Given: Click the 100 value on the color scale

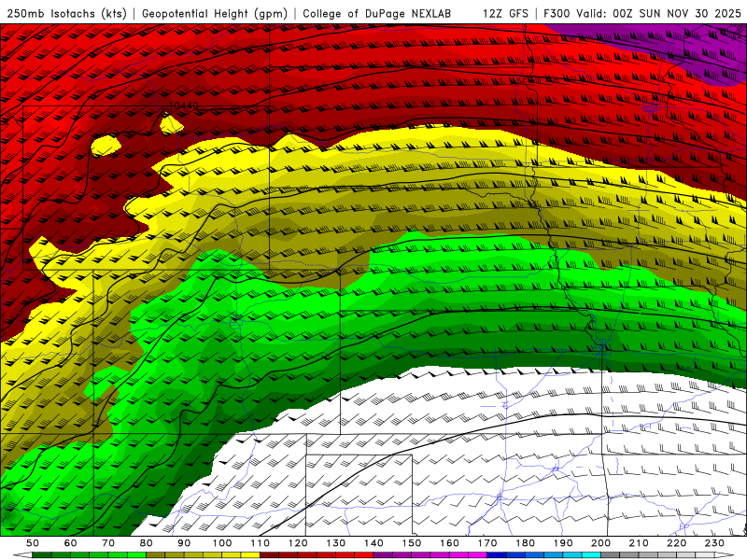Looking at the screenshot, I should [222, 543].
